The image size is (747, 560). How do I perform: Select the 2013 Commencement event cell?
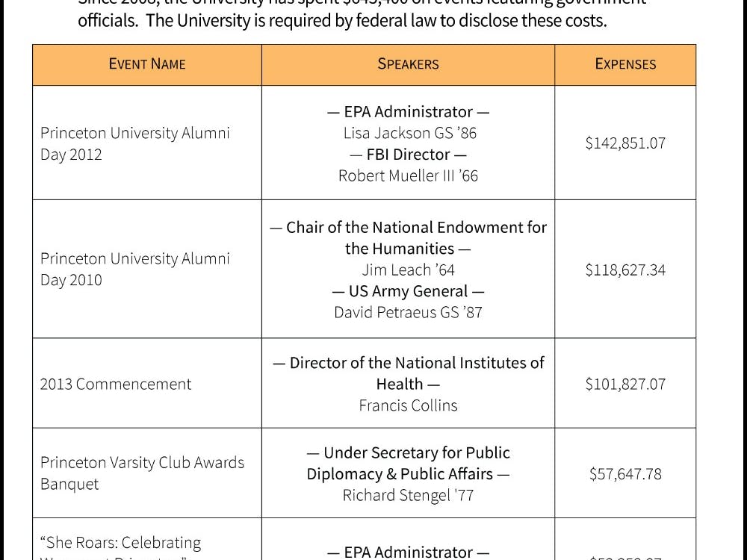116,385
